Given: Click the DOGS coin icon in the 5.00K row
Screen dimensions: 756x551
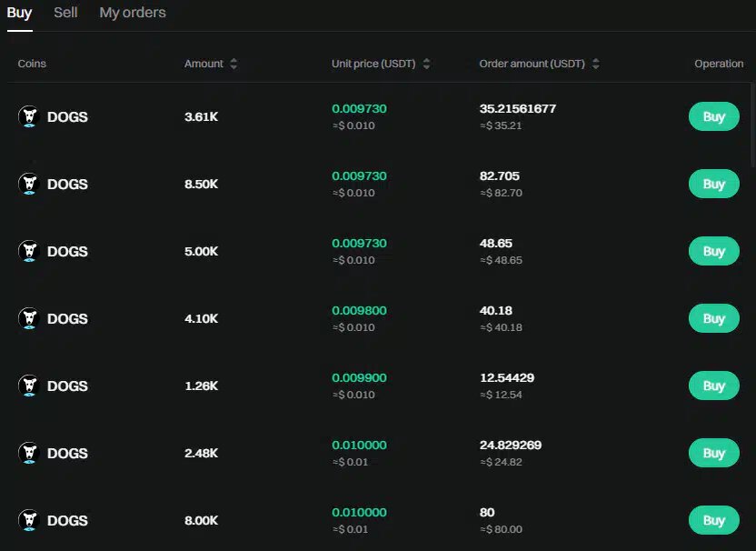Looking at the screenshot, I should pyautogui.click(x=29, y=251).
